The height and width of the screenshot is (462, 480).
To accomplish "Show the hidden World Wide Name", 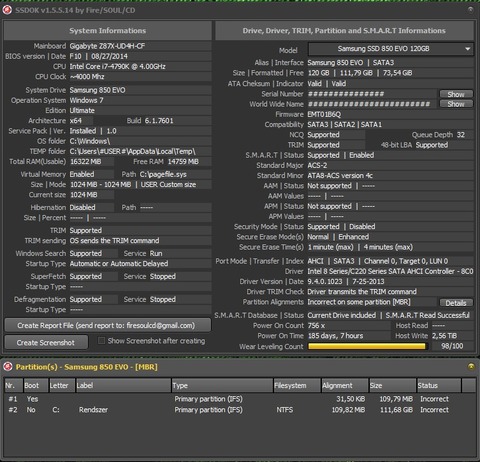I will 456,104.
